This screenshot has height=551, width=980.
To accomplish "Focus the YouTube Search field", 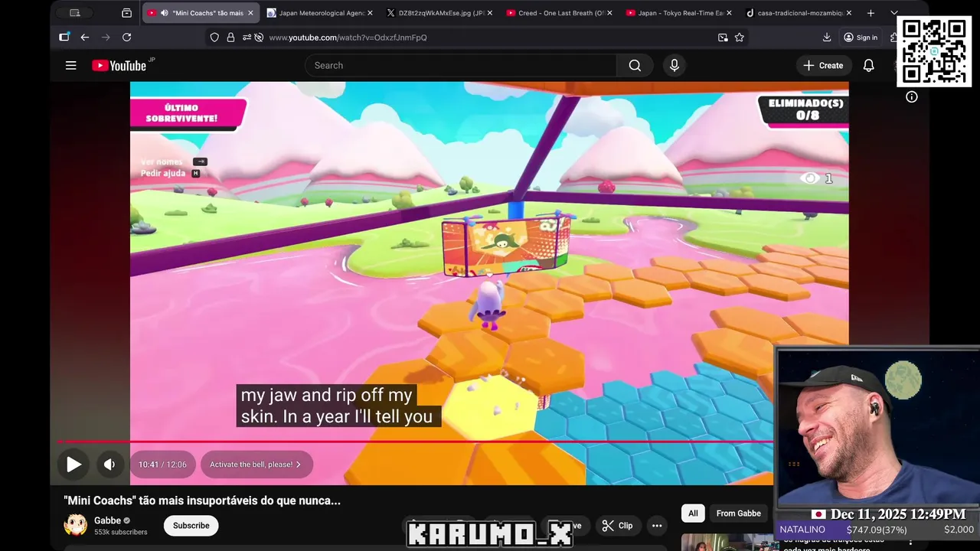I will click(x=461, y=66).
